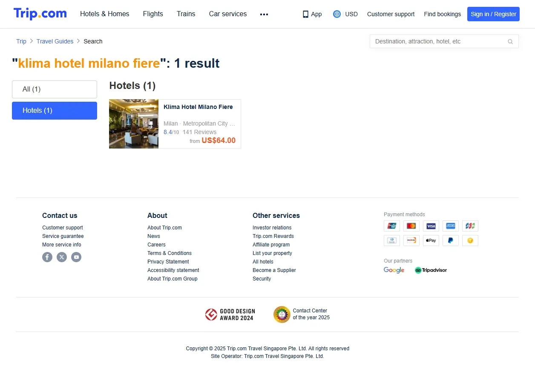Open the Flights menu item
Image resolution: width=535 pixels, height=392 pixels.
click(x=153, y=14)
